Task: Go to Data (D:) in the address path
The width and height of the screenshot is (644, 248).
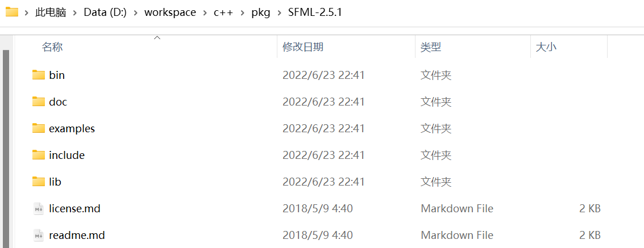Action: click(x=105, y=12)
